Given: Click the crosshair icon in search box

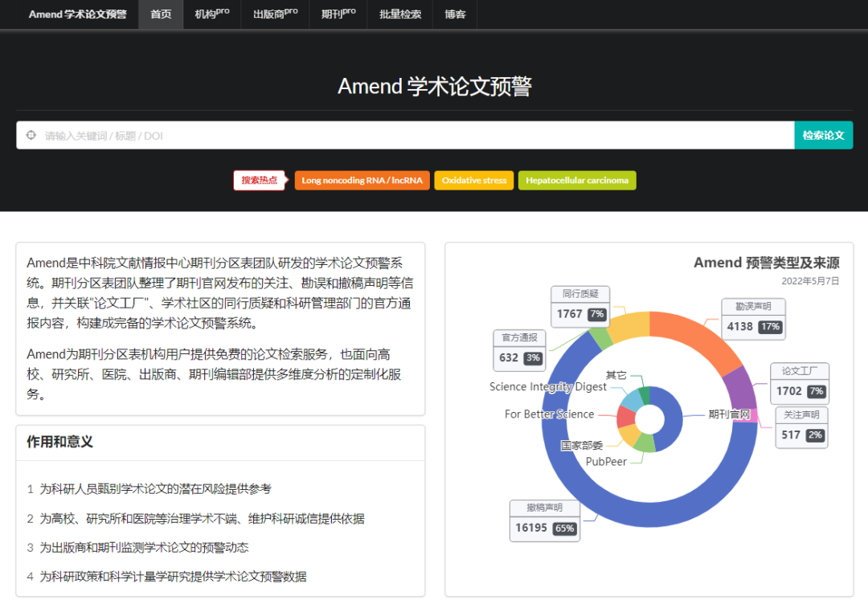Looking at the screenshot, I should click(x=31, y=135).
